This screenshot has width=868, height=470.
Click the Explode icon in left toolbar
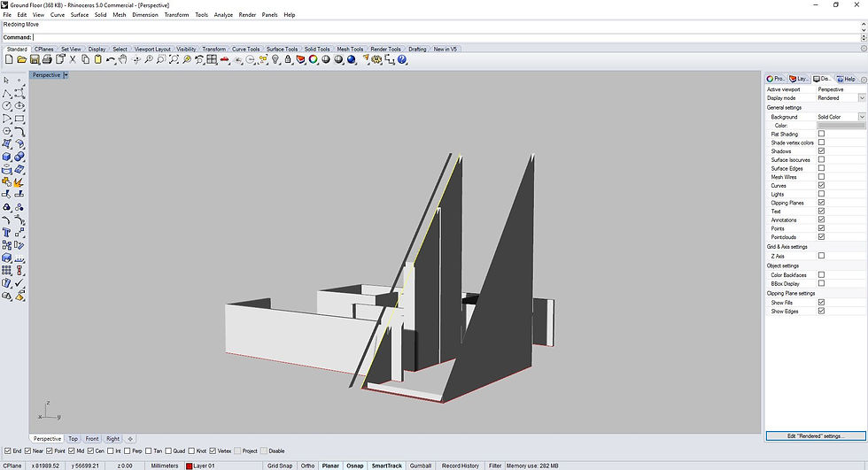[19, 182]
